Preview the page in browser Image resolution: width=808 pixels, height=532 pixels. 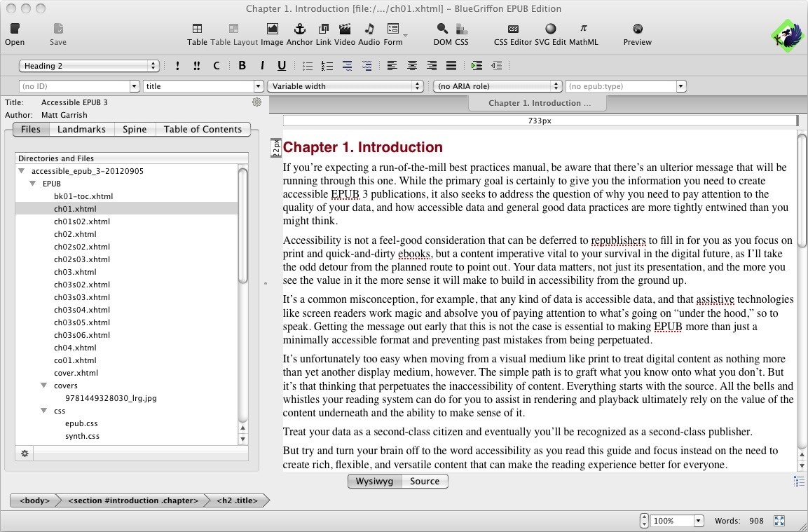[x=638, y=34]
